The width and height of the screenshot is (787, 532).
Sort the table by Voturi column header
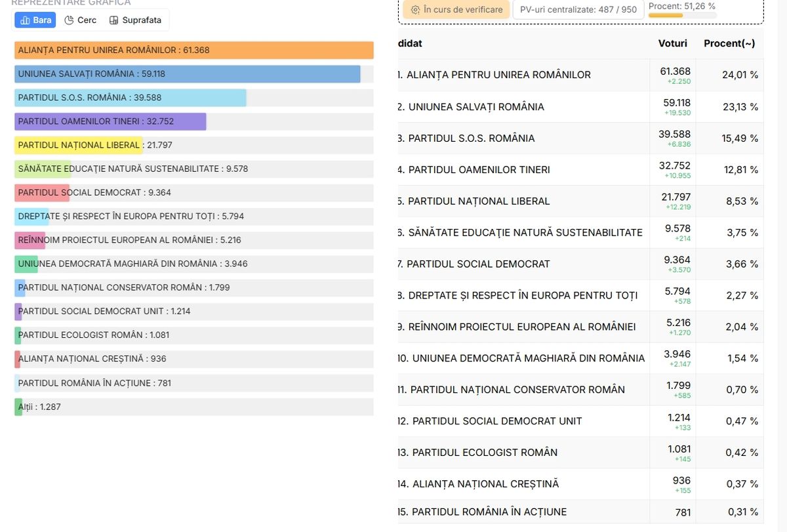[x=672, y=43]
